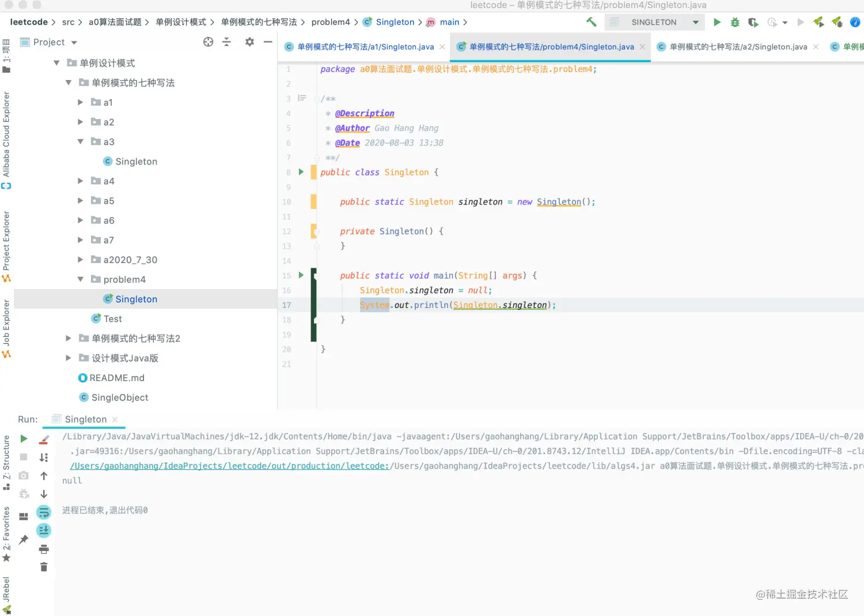Run with Coverage via the shield icon
Screen dimensions: 864x616
point(753,22)
